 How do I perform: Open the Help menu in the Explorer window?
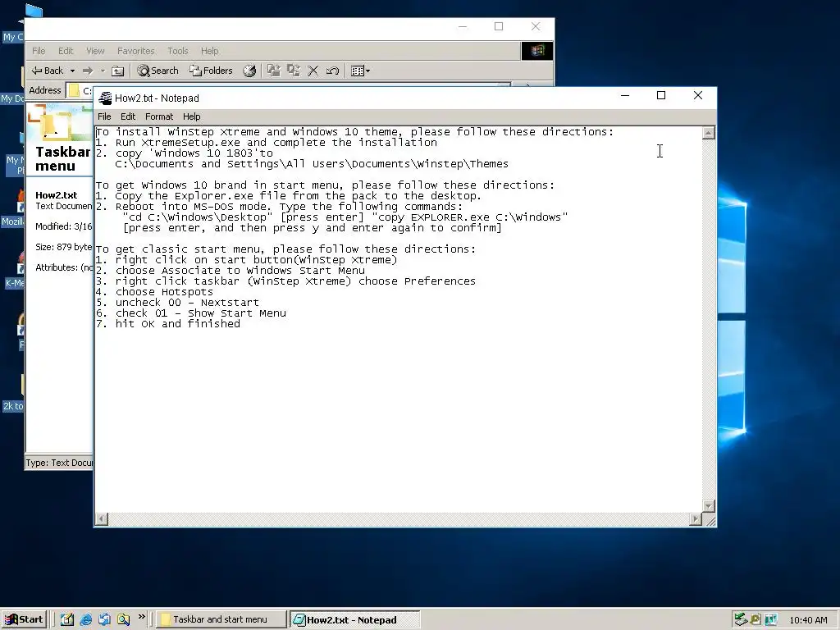pos(209,51)
